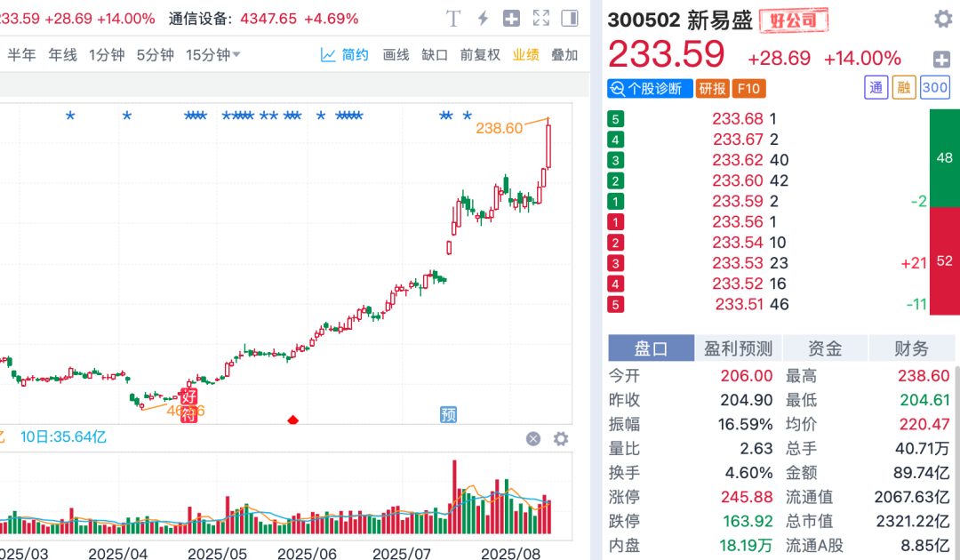This screenshot has height=560, width=960.
Task: Toggle 简约 simplified chart mode
Action: click(x=352, y=54)
